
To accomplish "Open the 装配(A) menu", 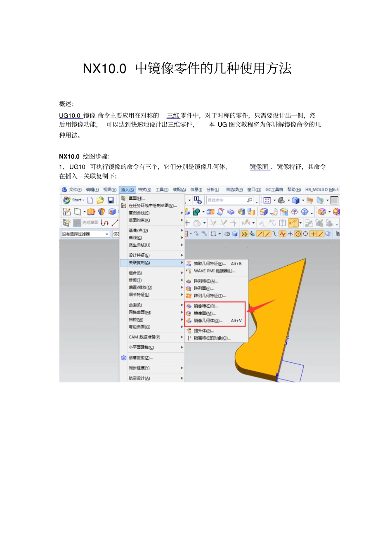I will (x=179, y=190).
